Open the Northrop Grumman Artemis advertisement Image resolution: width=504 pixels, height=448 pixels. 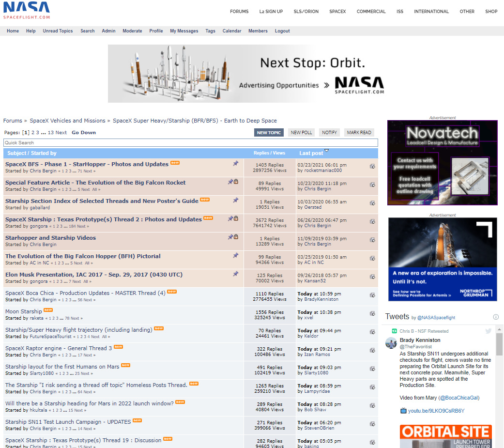click(443, 259)
